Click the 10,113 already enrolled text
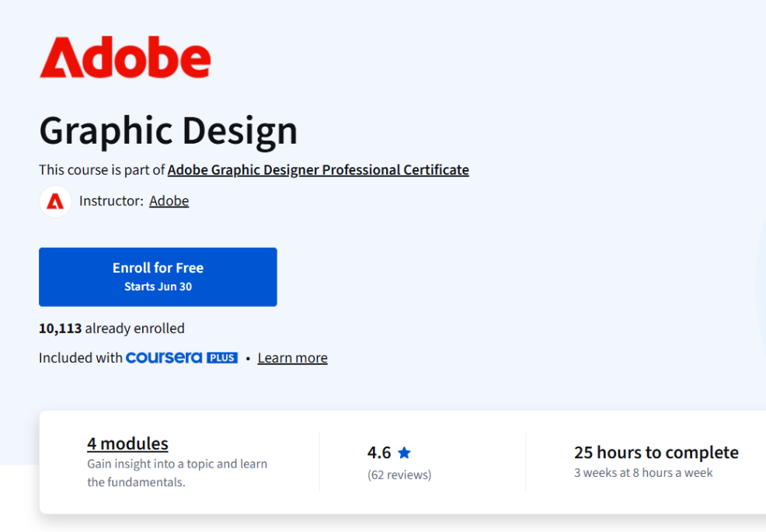The height and width of the screenshot is (532, 766). [x=111, y=328]
